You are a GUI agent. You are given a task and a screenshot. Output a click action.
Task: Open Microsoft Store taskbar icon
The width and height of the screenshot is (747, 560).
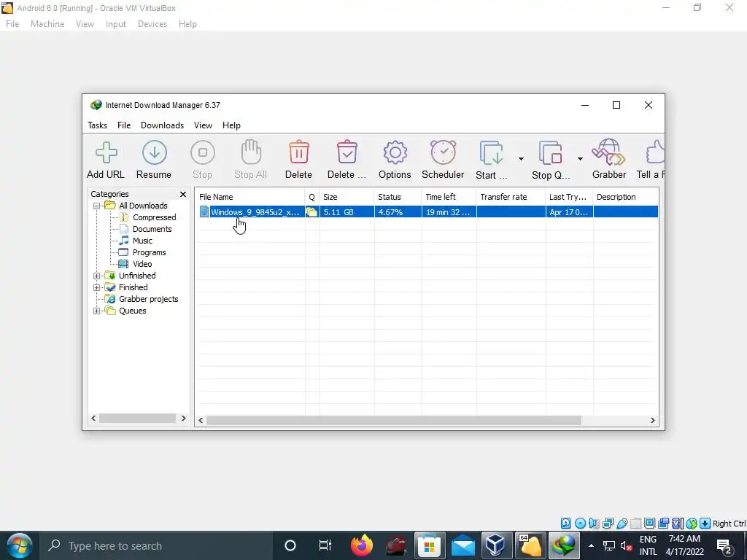click(x=429, y=545)
